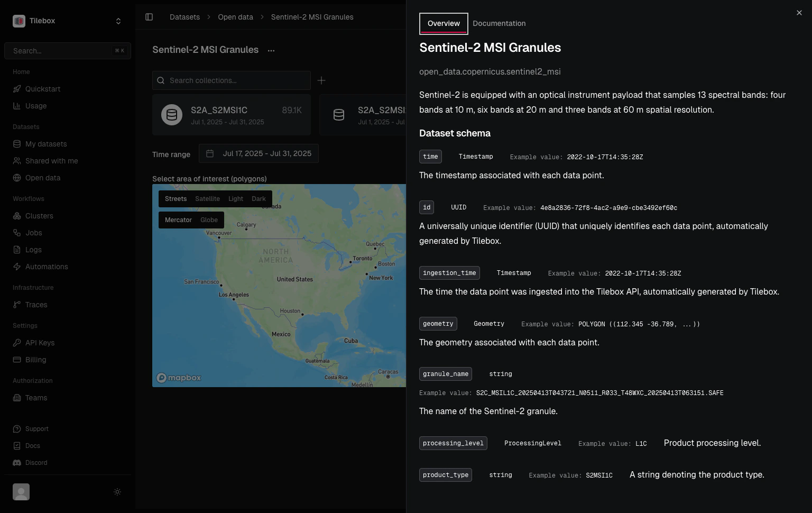Screen dimensions: 812x513
Task: Open Clusters page in sidebar
Action: pyautogui.click(x=39, y=216)
